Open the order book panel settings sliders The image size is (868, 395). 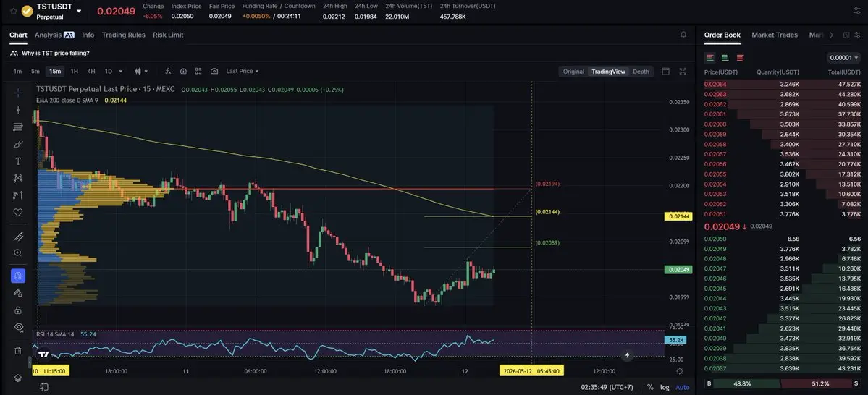(857, 35)
